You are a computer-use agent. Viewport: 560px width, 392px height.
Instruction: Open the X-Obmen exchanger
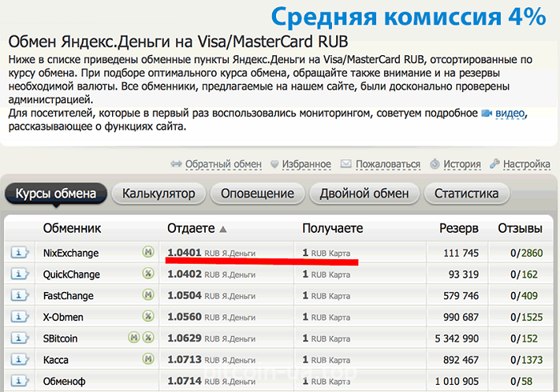pos(63,318)
